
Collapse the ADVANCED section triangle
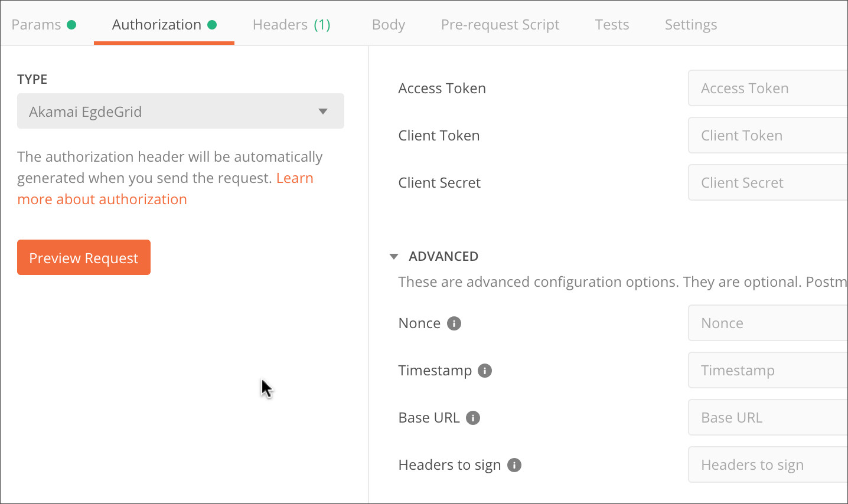[394, 257]
